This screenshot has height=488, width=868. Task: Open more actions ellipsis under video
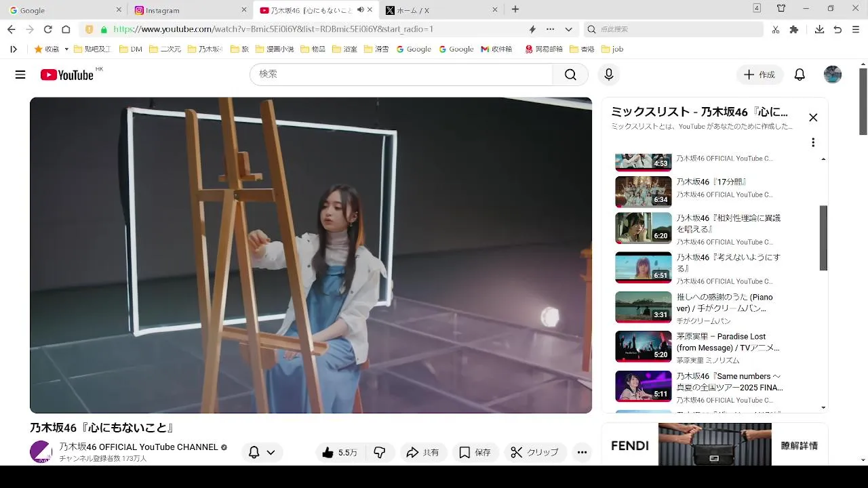coord(582,452)
